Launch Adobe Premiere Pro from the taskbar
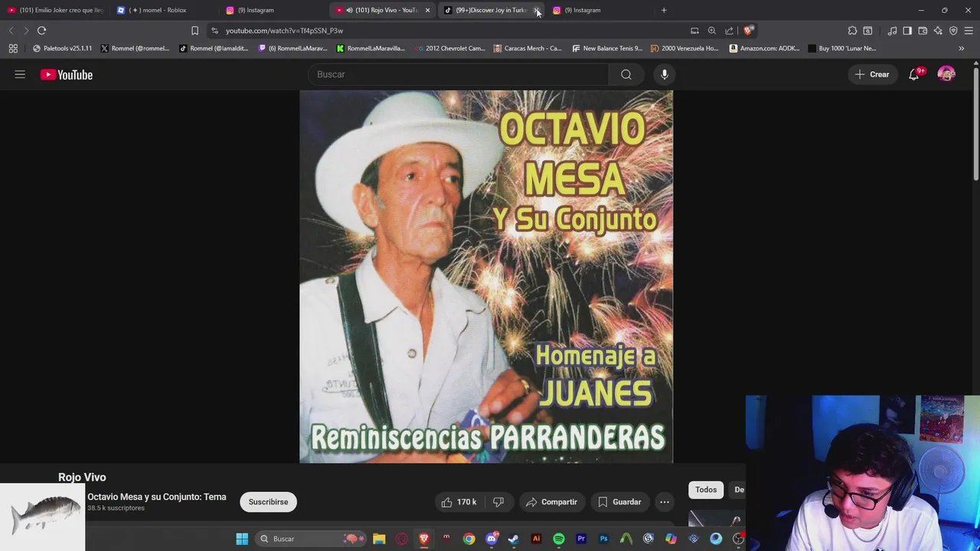This screenshot has height=551, width=980. [581, 539]
